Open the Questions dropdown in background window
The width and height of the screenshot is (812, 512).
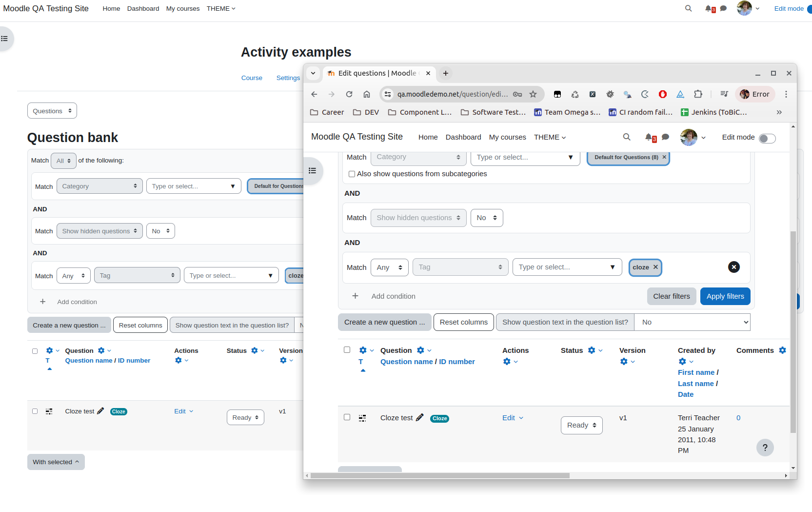coord(52,111)
